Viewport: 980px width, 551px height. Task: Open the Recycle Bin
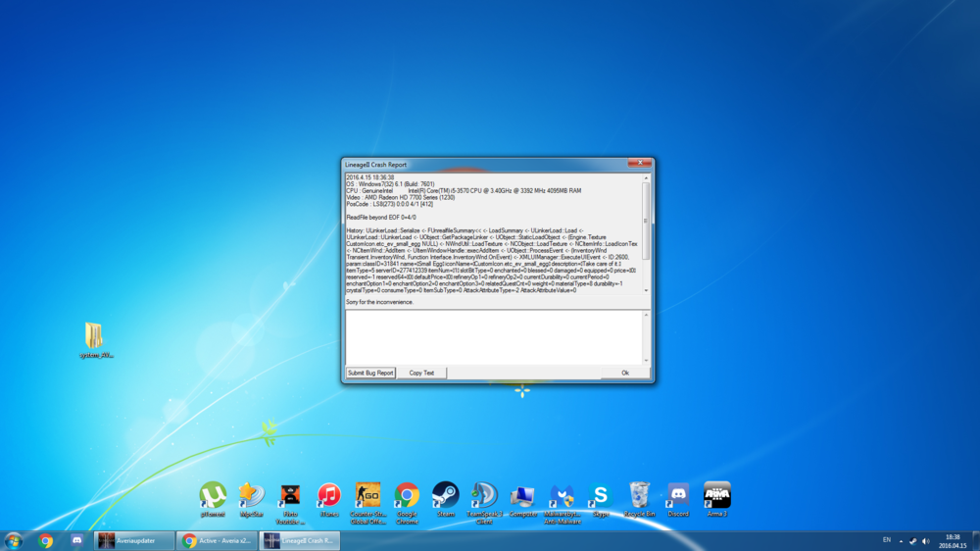click(x=640, y=496)
